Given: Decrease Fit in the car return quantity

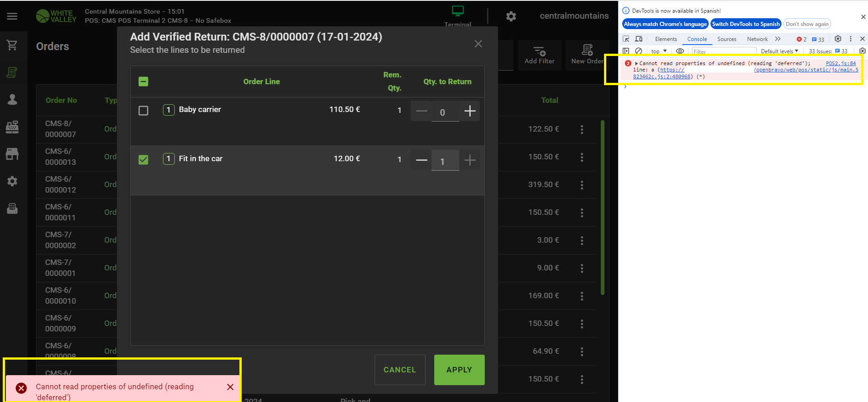Looking at the screenshot, I should (421, 160).
